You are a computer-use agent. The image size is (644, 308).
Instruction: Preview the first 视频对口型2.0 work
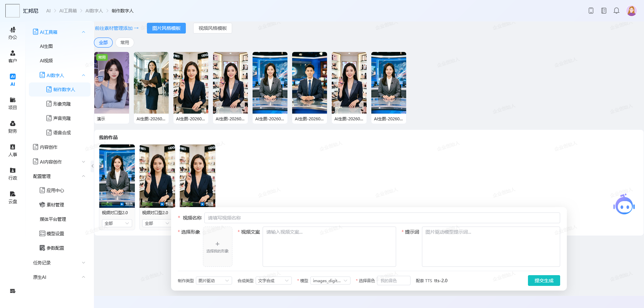click(x=127, y=204)
